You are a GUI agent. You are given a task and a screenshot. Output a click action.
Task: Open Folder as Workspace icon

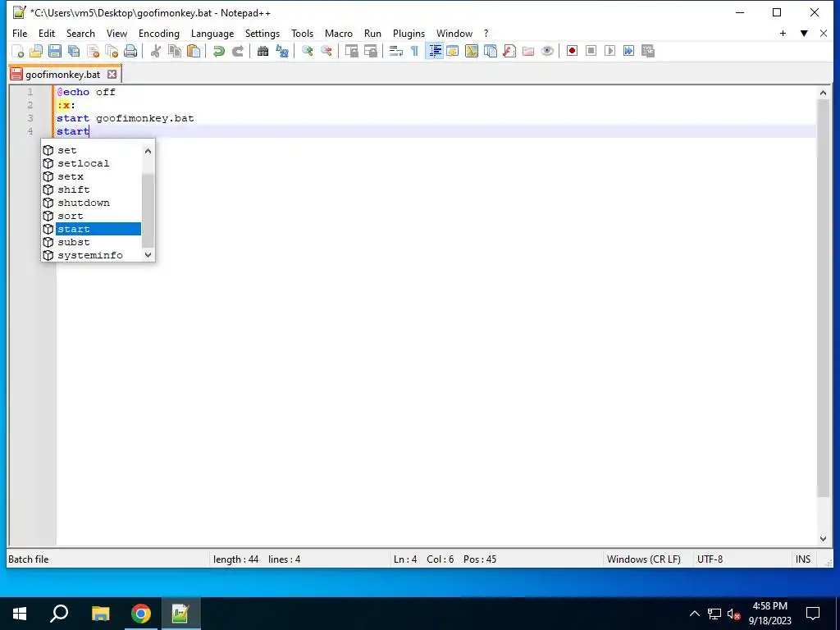(x=528, y=51)
